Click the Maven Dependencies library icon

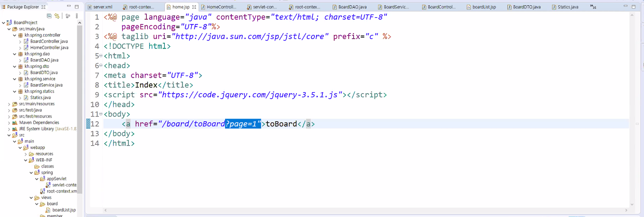pyautogui.click(x=16, y=122)
